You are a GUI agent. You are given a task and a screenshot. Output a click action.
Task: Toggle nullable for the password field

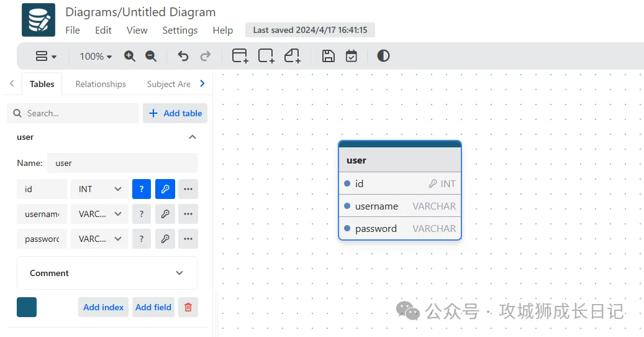[142, 239]
